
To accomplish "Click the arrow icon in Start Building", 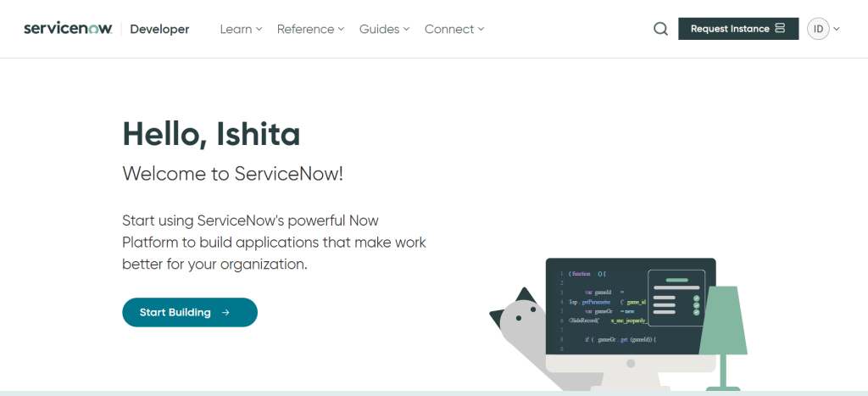I will click(x=225, y=313).
